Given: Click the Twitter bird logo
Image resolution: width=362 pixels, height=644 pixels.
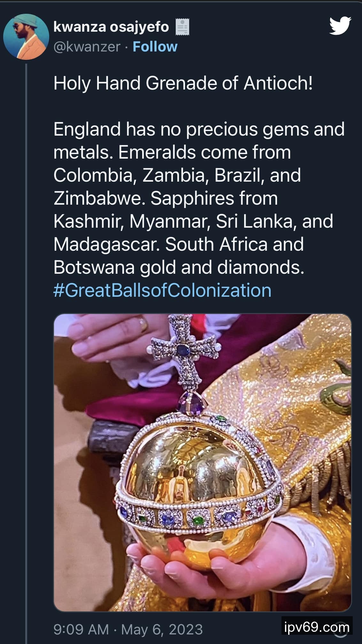Looking at the screenshot, I should coord(340,26).
